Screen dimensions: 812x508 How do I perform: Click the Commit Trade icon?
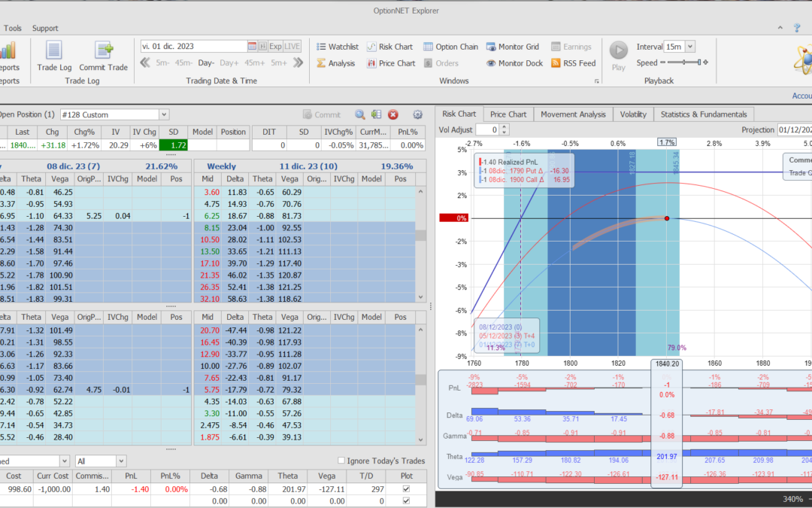[x=103, y=51]
